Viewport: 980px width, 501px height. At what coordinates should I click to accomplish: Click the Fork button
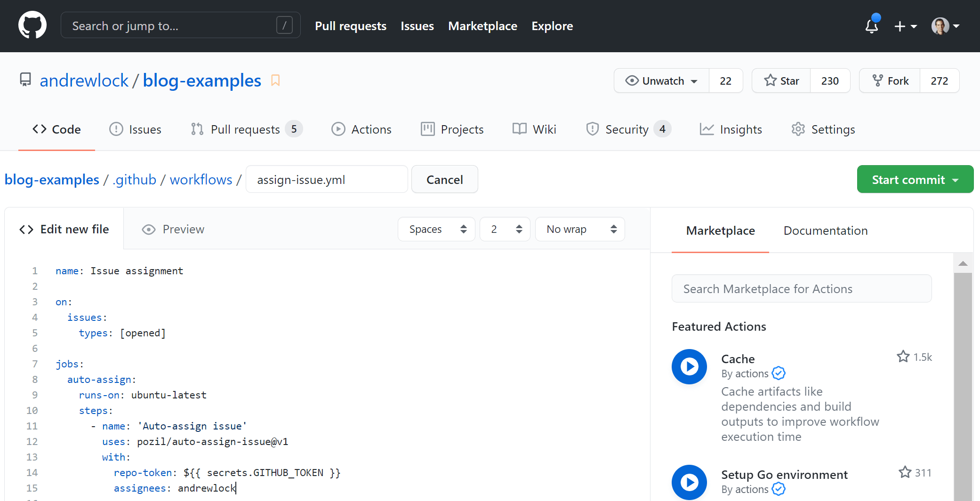(890, 80)
